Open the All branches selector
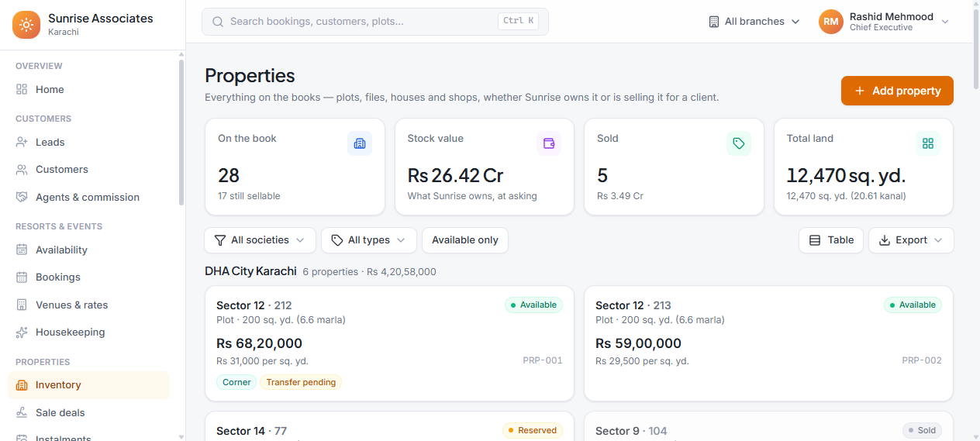 (x=754, y=22)
